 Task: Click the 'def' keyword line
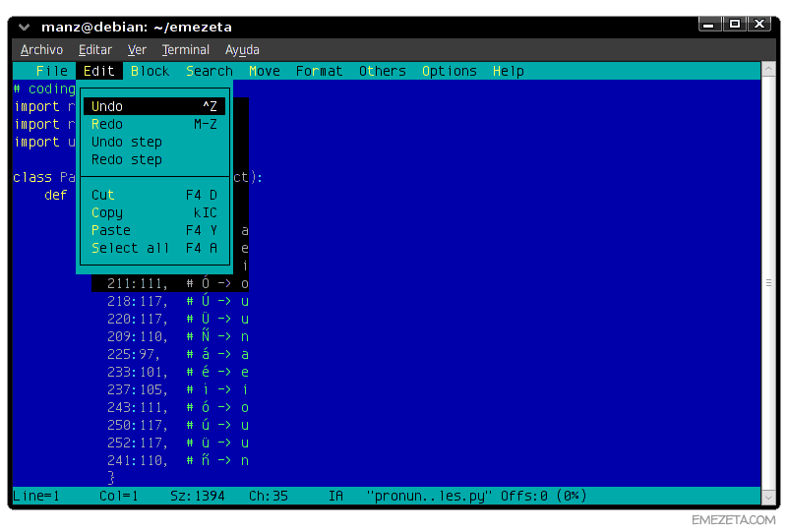[56, 195]
